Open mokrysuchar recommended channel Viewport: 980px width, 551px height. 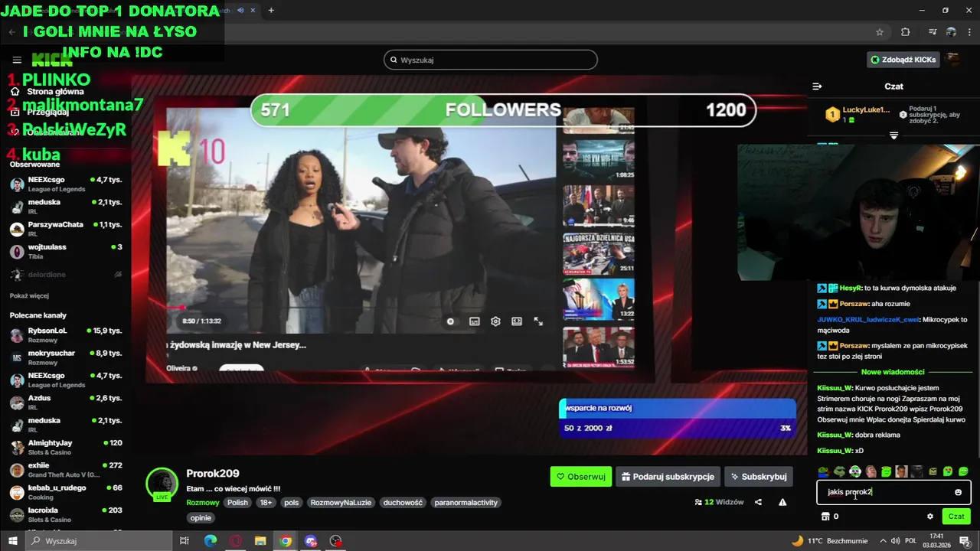66,357
